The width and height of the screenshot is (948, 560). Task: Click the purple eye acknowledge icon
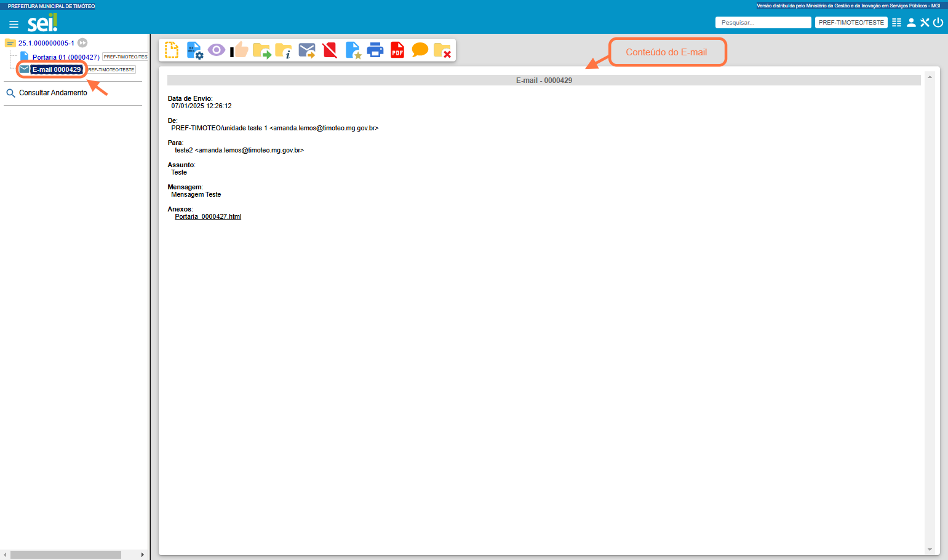coord(217,50)
